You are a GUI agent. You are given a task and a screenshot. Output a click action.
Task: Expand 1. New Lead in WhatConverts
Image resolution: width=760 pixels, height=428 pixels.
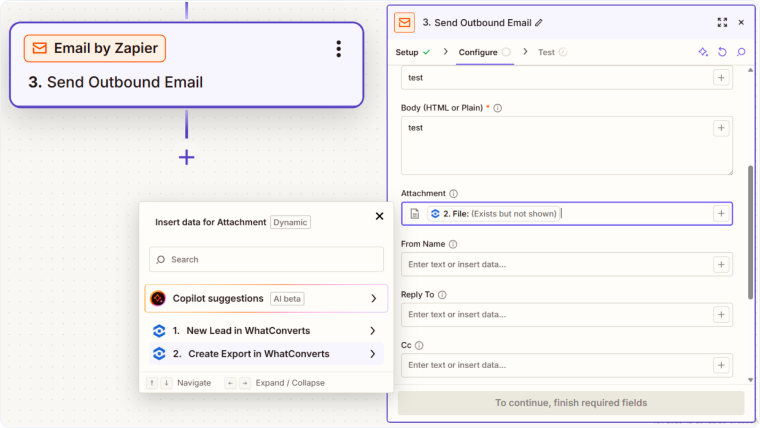[266, 331]
